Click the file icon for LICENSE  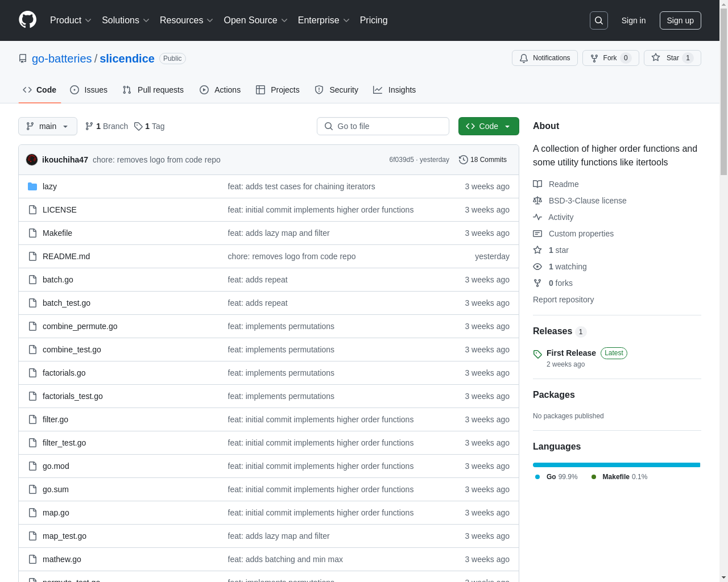[x=32, y=210]
